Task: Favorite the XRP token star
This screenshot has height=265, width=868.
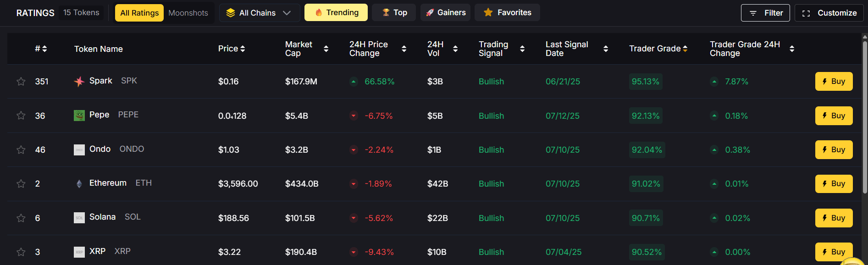Action: [21, 252]
